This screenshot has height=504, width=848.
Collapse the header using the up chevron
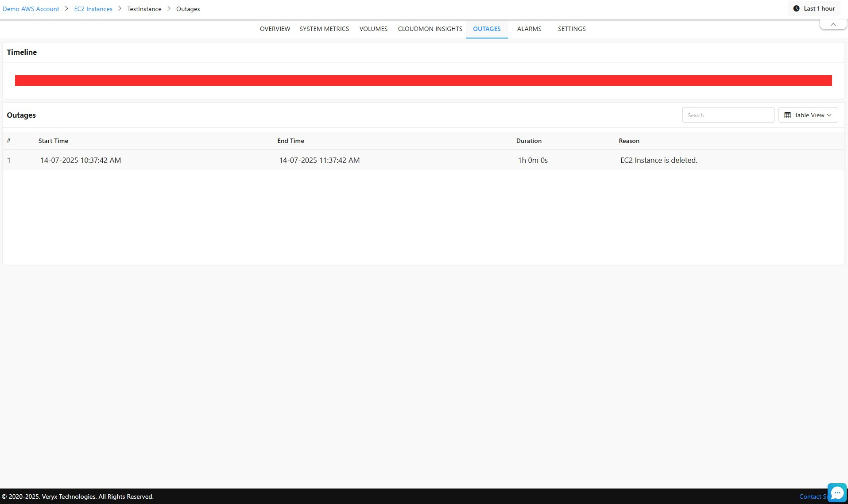[833, 24]
